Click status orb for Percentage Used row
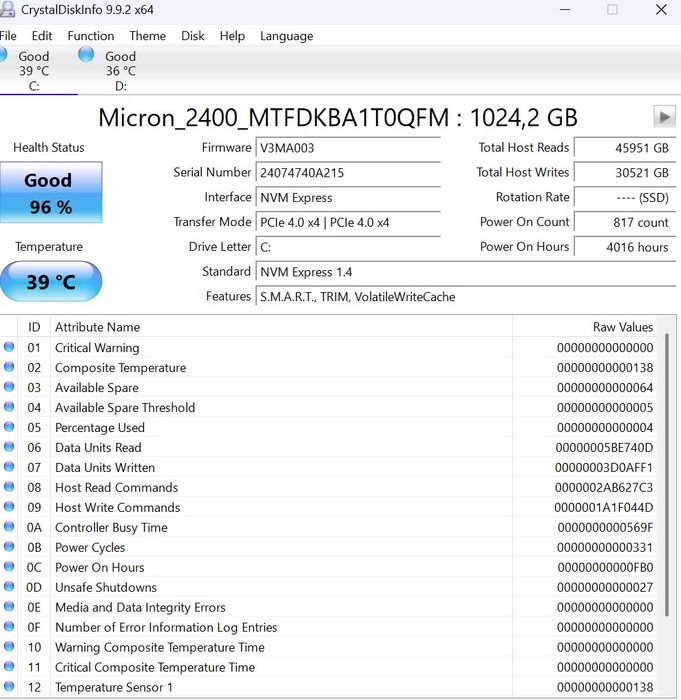 9,426
